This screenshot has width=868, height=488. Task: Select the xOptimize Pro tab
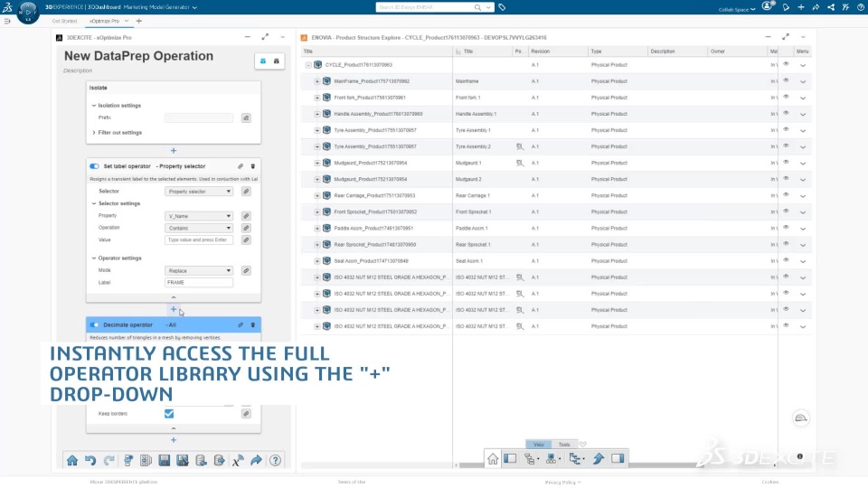(105, 21)
